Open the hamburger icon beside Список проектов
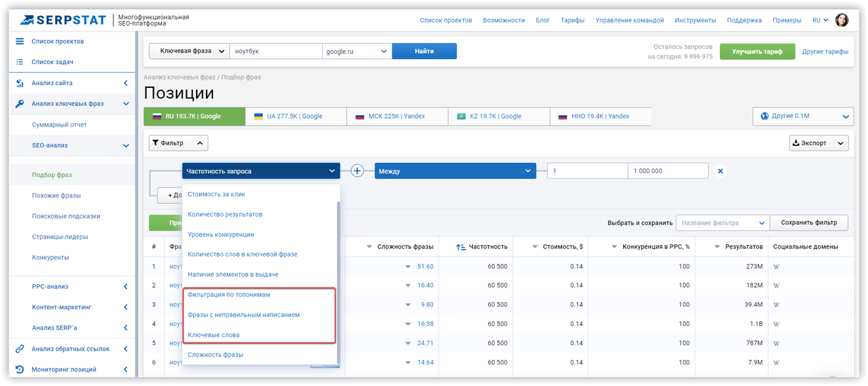868x386 pixels. coord(20,41)
